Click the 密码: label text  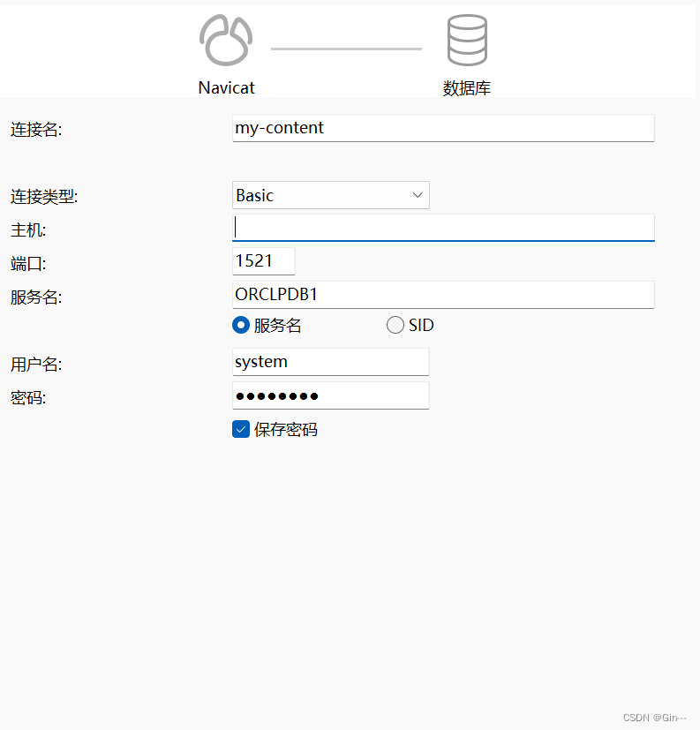click(x=28, y=397)
